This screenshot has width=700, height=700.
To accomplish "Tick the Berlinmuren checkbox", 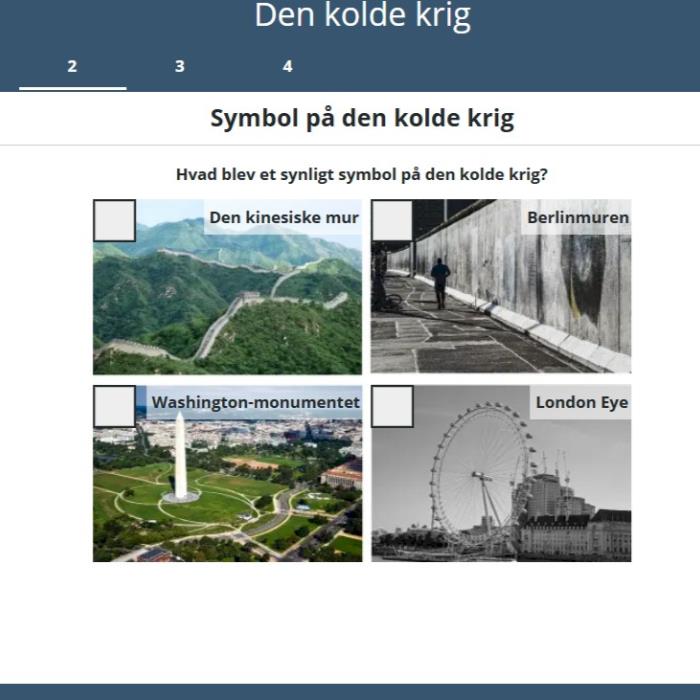I will [x=392, y=220].
